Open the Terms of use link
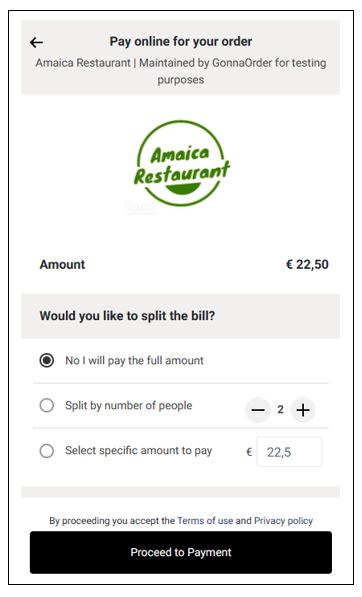 tap(205, 520)
